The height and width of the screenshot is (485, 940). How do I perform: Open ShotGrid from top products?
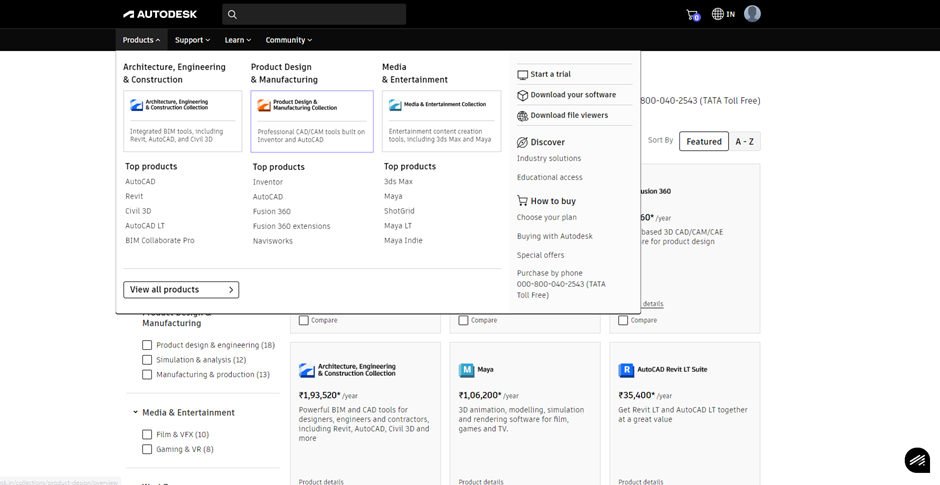[399, 211]
